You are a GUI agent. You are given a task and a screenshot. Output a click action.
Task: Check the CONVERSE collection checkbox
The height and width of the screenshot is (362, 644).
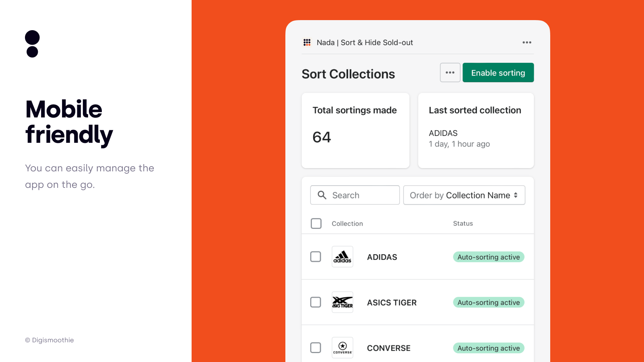click(316, 348)
